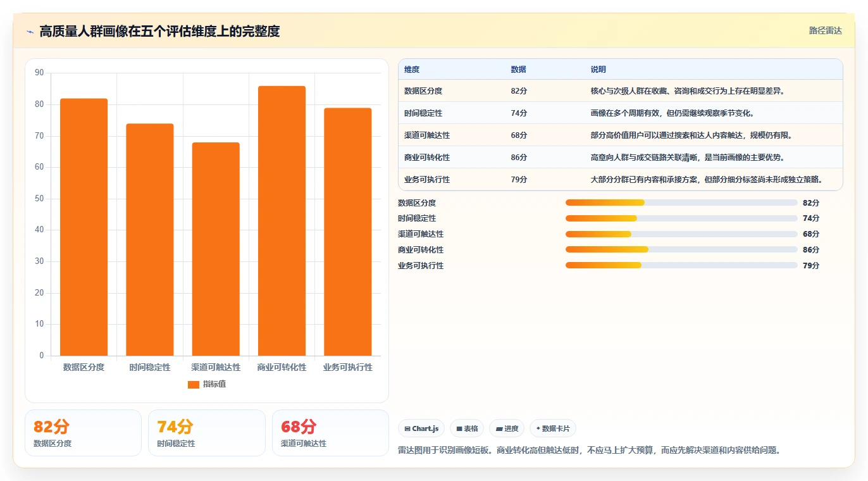Click the 68分 渠道可触达性 stat card
The width and height of the screenshot is (868, 481).
click(x=330, y=433)
